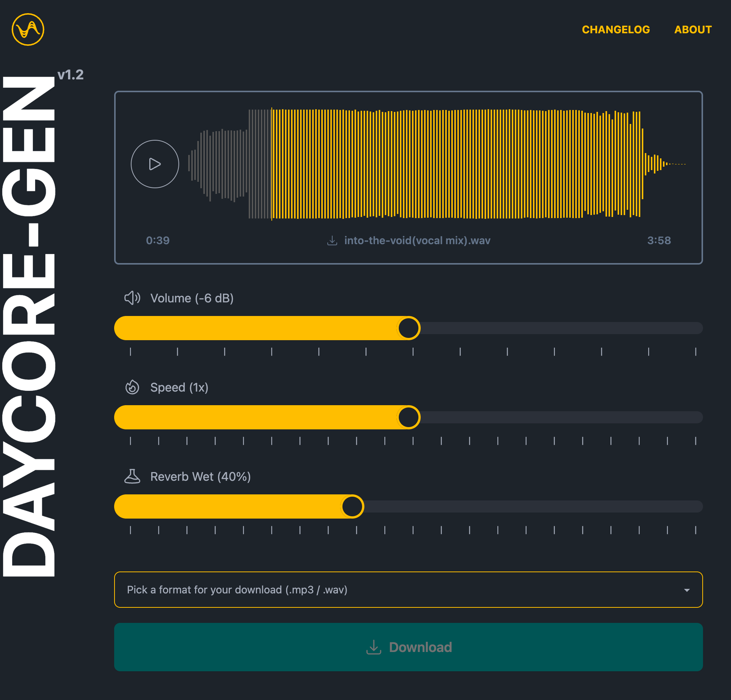
Task: Click the volume speaker icon
Action: [132, 298]
